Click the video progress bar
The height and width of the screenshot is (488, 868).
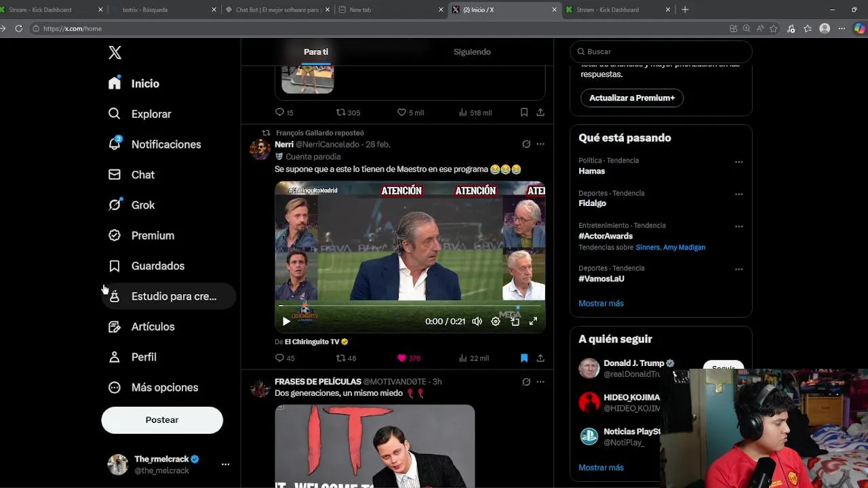pyautogui.click(x=410, y=306)
